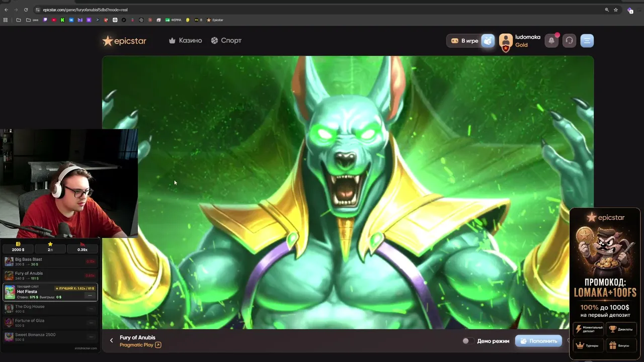The image size is (644, 362).
Task: Open the Epicstar bookmark
Action: 215,20
